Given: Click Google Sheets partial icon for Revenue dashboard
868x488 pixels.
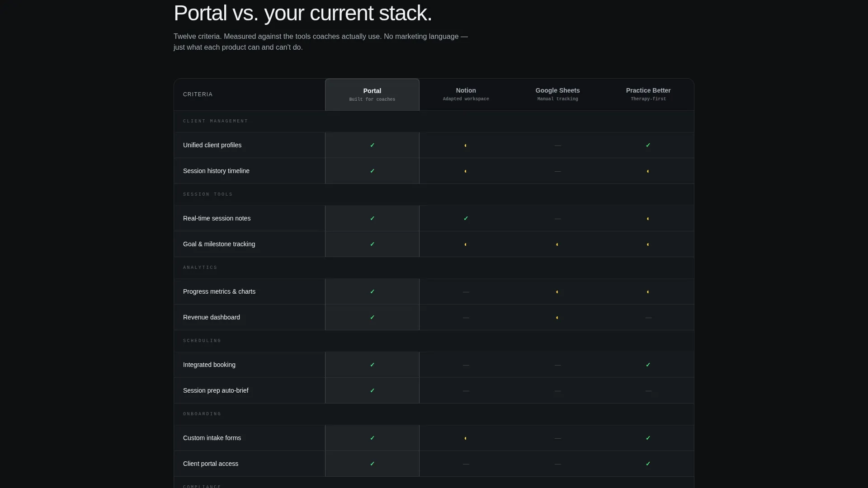Looking at the screenshot, I should coord(557,318).
